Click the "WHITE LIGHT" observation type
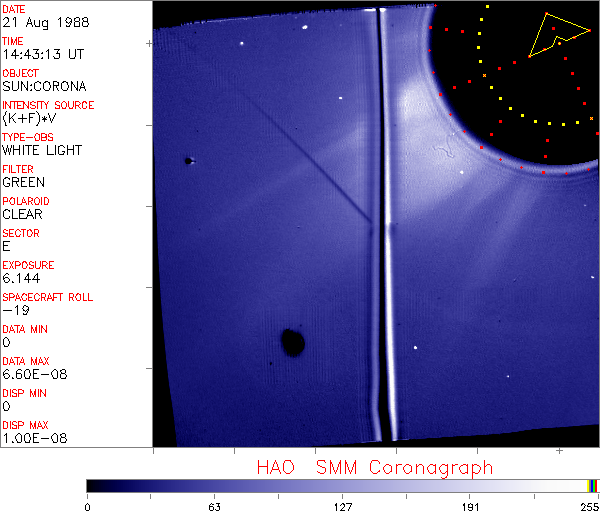The image size is (600, 512). (42, 150)
